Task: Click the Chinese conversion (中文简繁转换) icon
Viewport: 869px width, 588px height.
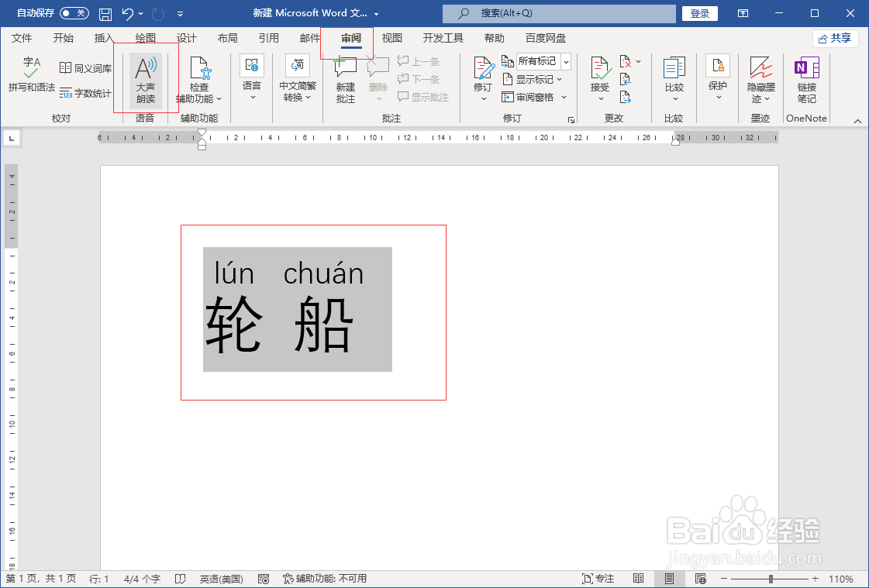Action: (298, 66)
